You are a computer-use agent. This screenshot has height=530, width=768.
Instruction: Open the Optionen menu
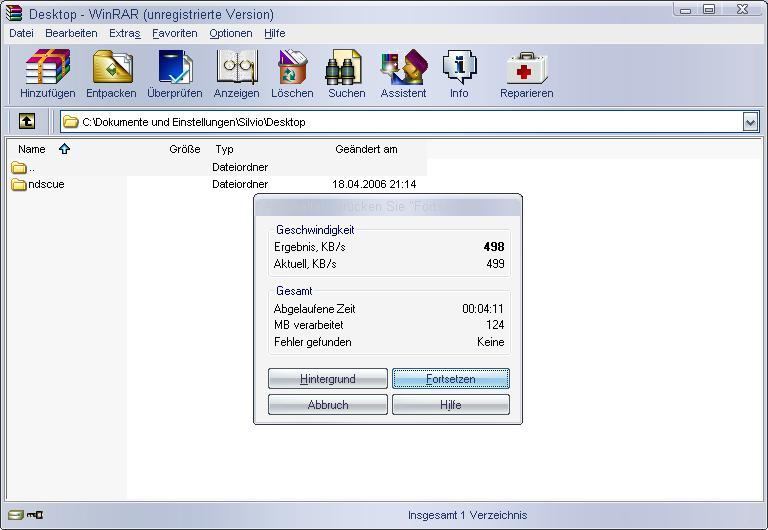[x=231, y=33]
